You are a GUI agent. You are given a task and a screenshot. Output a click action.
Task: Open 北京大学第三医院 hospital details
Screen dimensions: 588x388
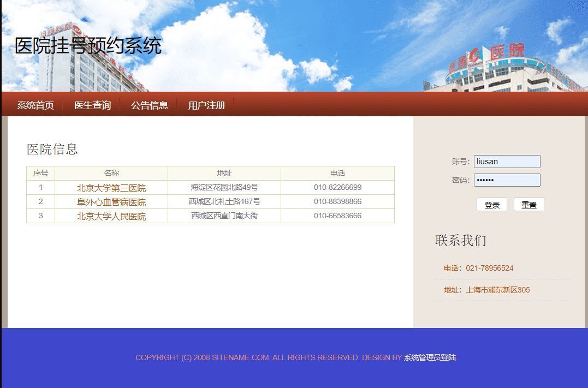pyautogui.click(x=111, y=187)
